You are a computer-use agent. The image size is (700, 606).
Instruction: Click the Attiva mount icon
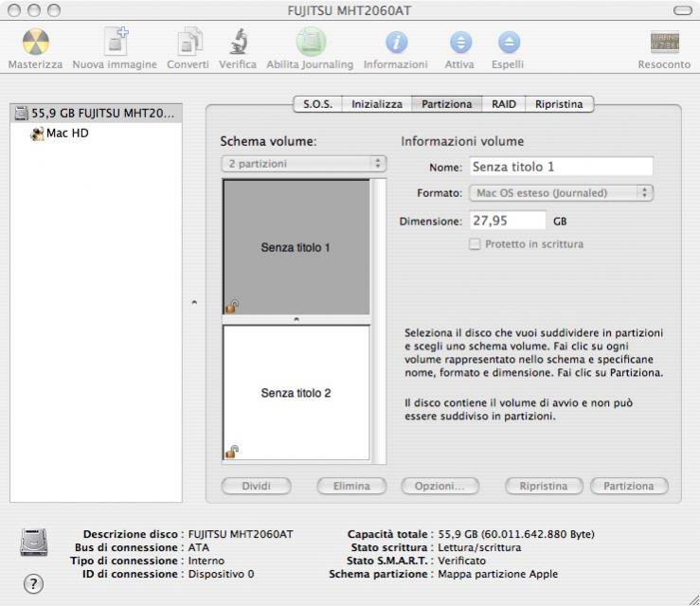(x=460, y=43)
